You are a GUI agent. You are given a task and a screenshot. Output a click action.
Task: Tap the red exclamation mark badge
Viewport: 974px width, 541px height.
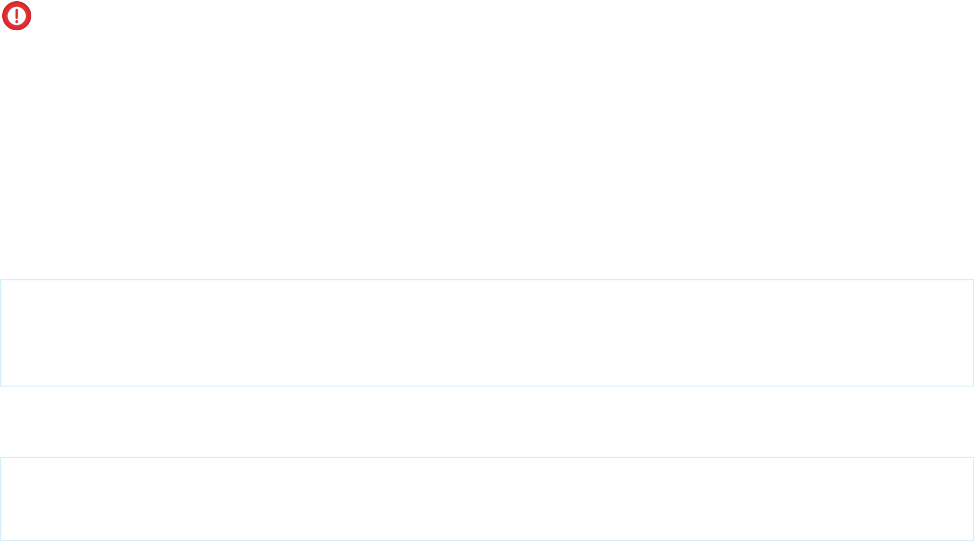pyautogui.click(x=17, y=16)
